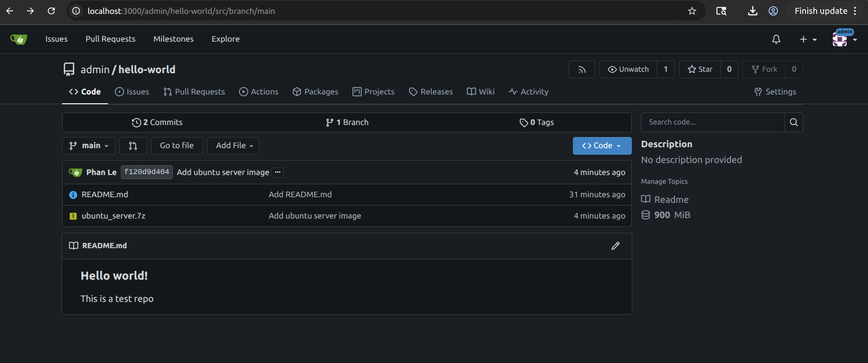Expand commit message with ellipsis button
The width and height of the screenshot is (868, 363).
coord(277,172)
